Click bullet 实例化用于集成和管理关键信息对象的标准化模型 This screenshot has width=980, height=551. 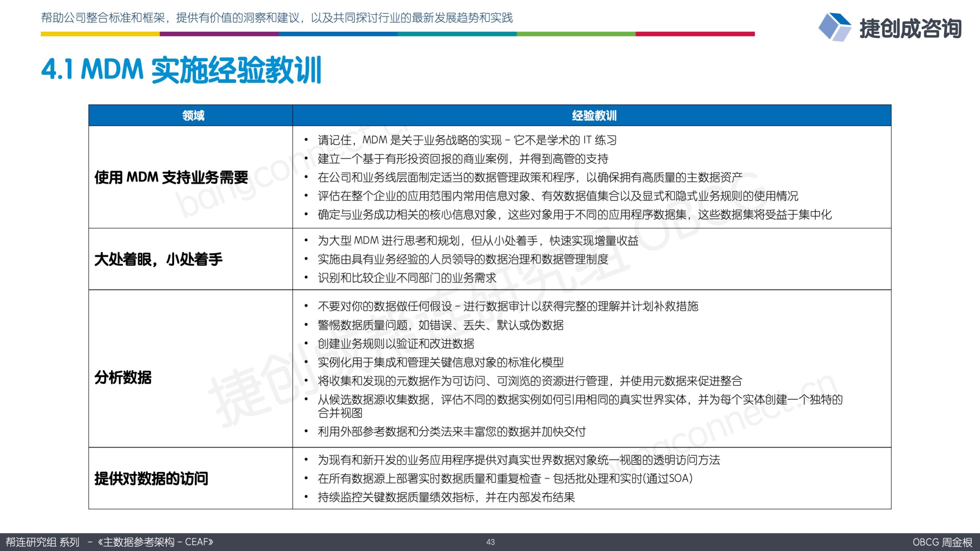441,362
